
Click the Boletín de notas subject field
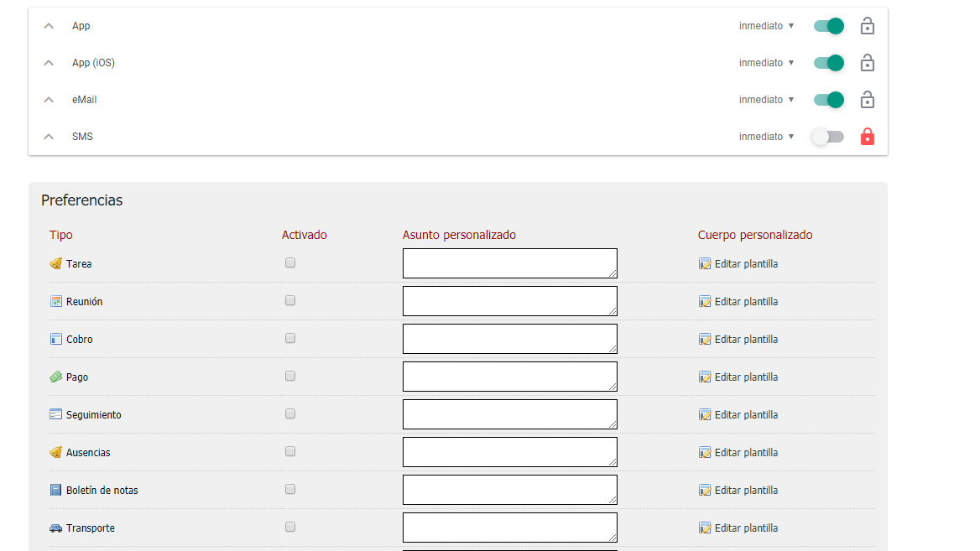[510, 490]
